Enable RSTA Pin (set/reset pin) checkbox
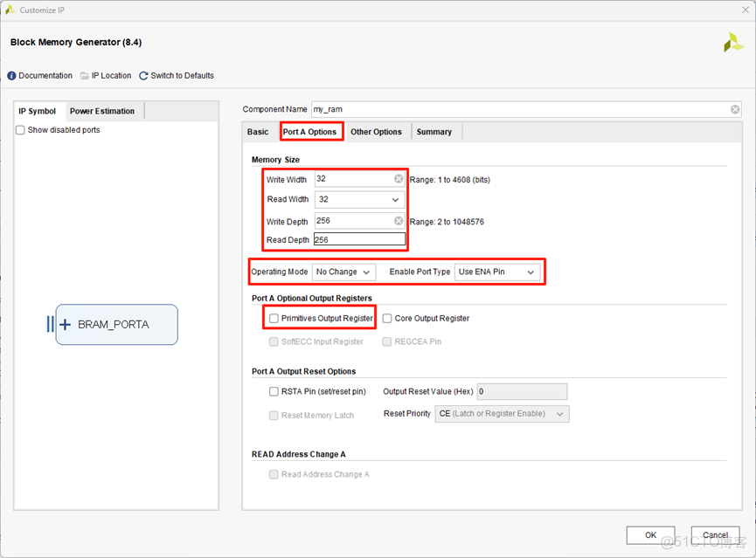 (x=274, y=391)
